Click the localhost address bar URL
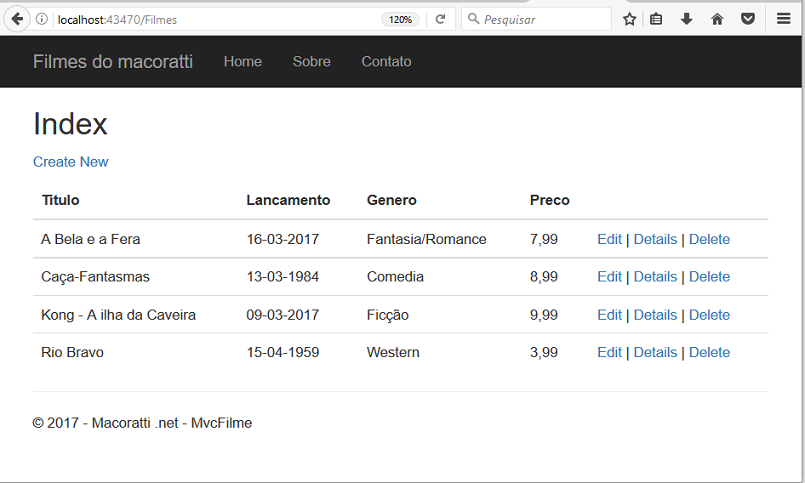This screenshot has height=483, width=805. point(117,20)
